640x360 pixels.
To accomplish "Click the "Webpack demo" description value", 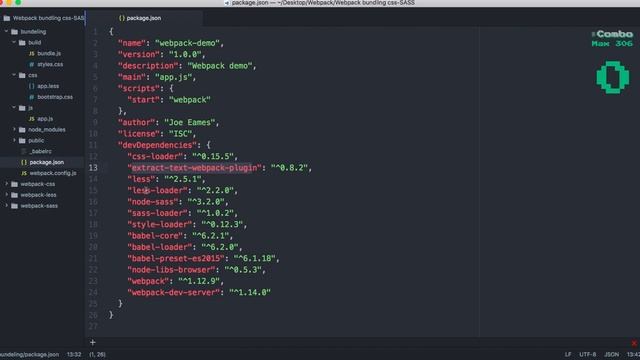I will [x=220, y=66].
